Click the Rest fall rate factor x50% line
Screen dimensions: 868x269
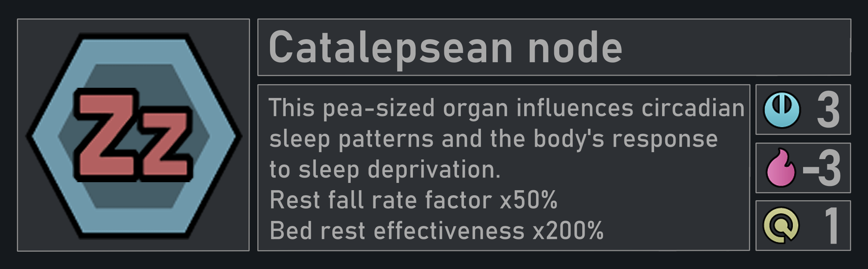413,200
